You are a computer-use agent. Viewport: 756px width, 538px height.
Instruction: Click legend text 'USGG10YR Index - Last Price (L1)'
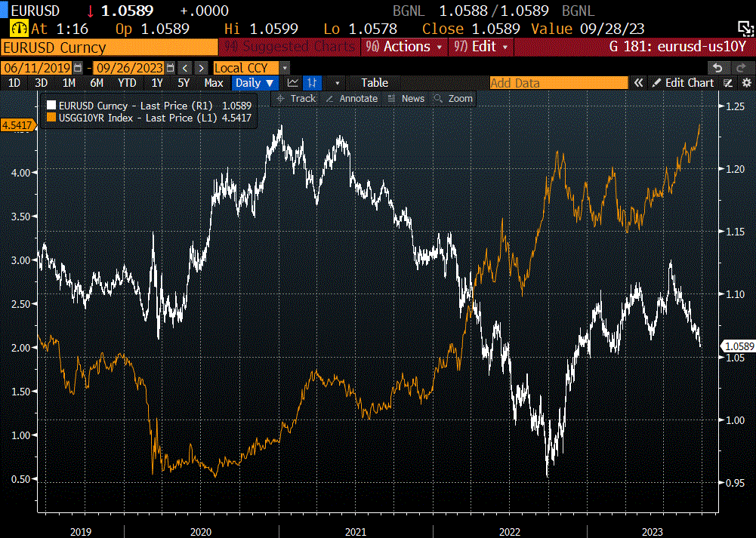pyautogui.click(x=138, y=118)
